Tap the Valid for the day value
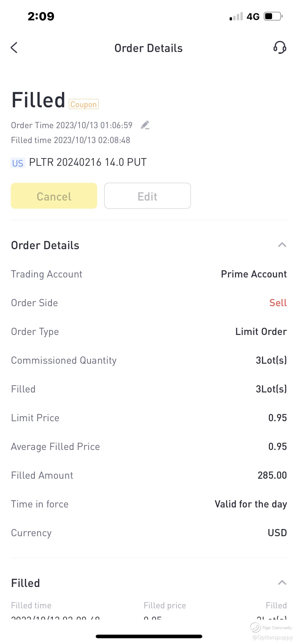This screenshot has width=298, height=644. pos(251,504)
